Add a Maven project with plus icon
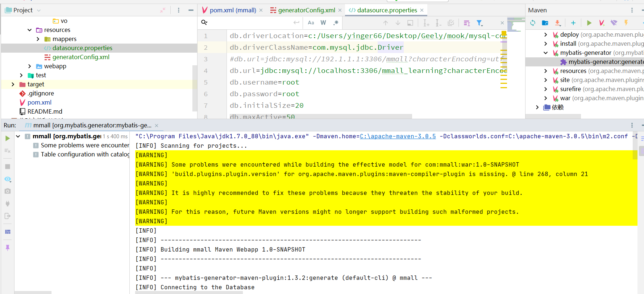644x294 pixels. tap(573, 23)
